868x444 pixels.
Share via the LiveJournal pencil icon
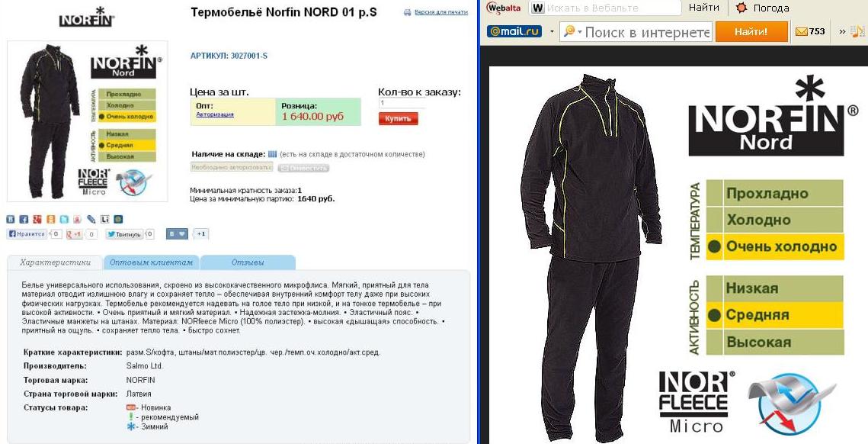[91, 220]
